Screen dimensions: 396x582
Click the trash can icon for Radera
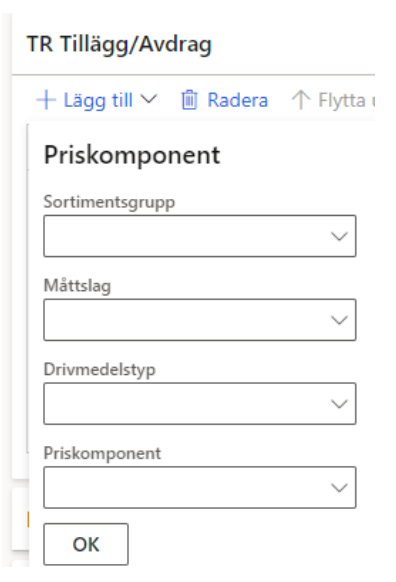pos(189,100)
